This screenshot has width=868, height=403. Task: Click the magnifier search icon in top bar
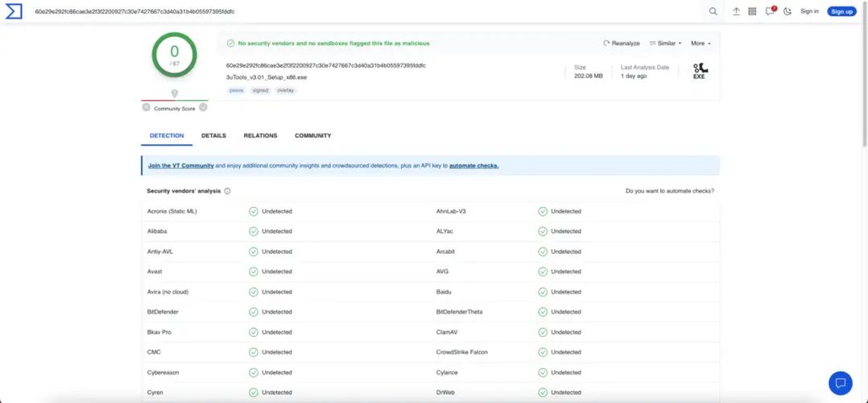[x=713, y=11]
